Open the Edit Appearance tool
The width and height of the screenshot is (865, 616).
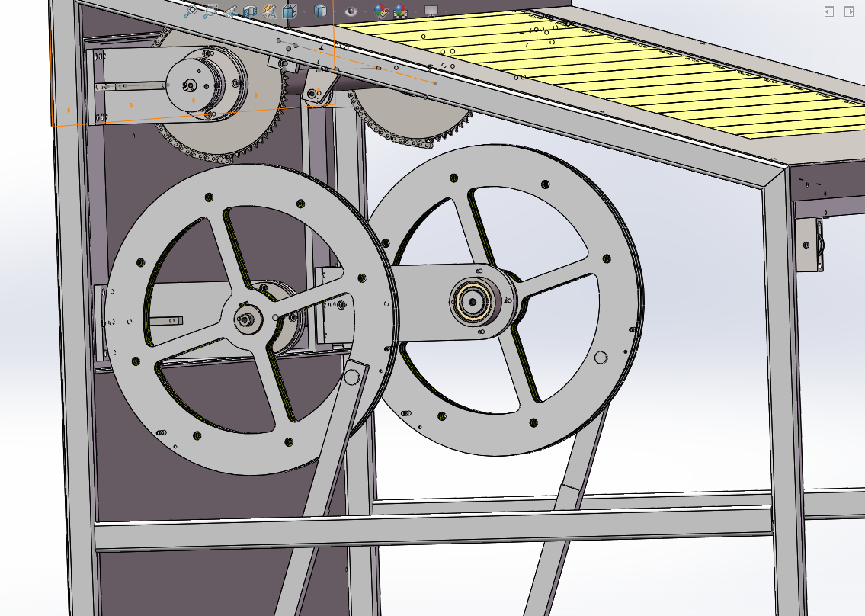[x=381, y=11]
